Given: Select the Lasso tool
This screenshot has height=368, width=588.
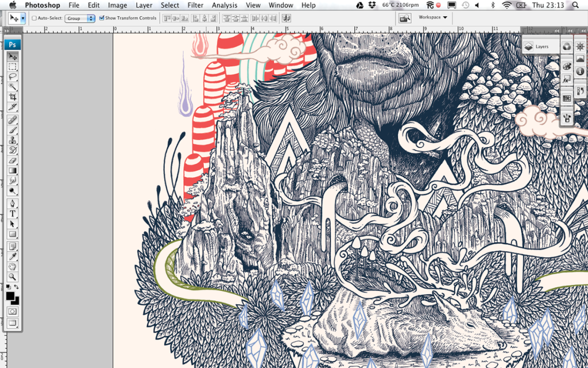Looking at the screenshot, I should click(x=12, y=76).
